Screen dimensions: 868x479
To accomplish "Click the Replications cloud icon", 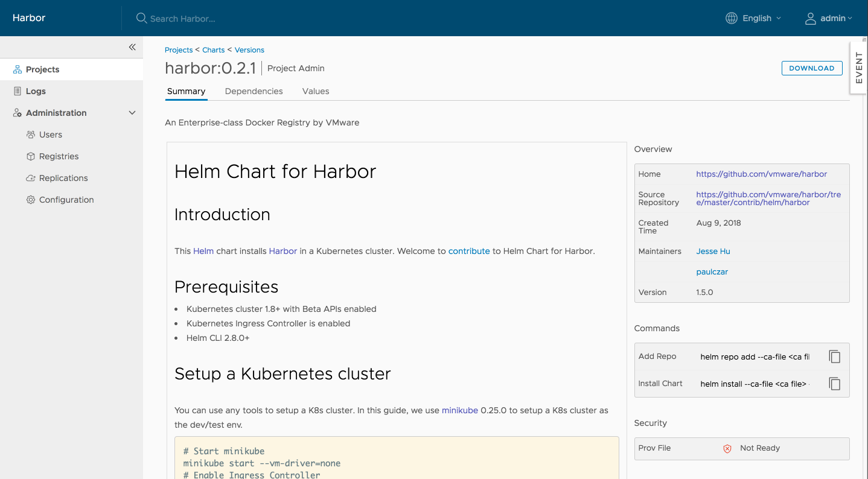I will pos(31,178).
